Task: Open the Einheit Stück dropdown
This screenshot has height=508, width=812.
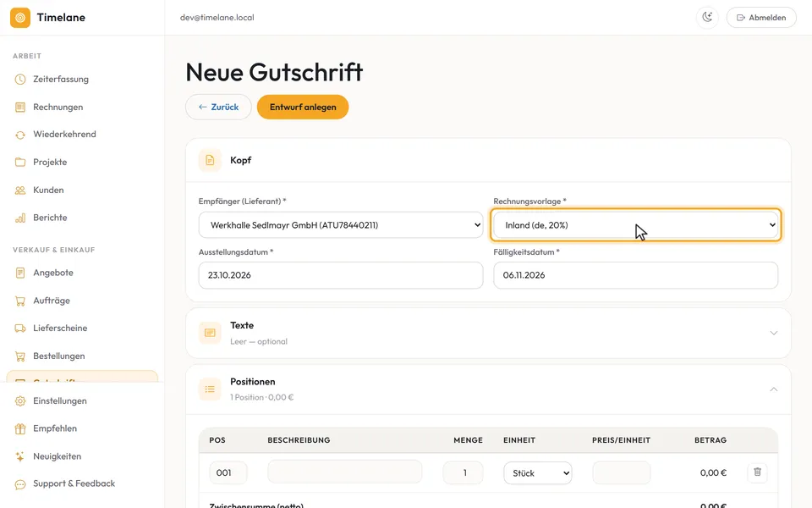Action: 538,473
